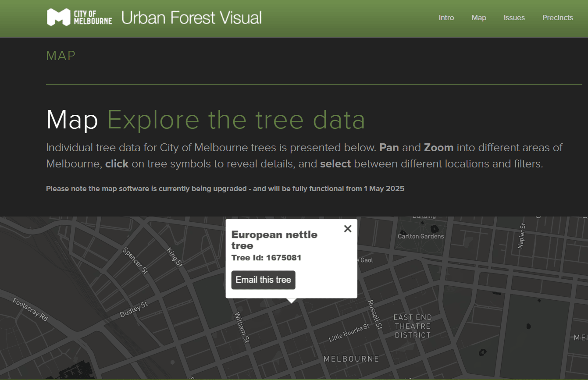Click the Russell St map label
The height and width of the screenshot is (380, 588).
[x=375, y=315]
